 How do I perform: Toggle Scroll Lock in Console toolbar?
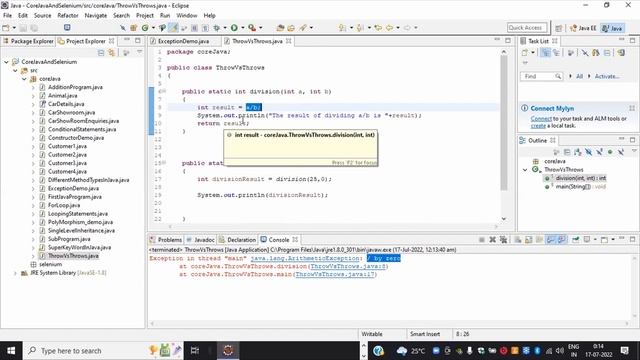[529, 240]
